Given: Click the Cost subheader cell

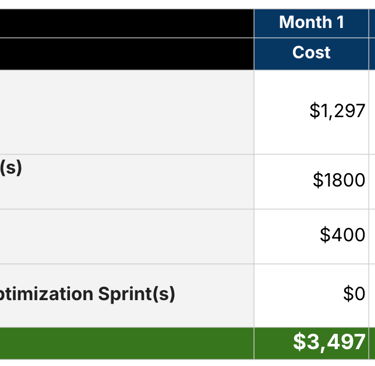Looking at the screenshot, I should [311, 53].
